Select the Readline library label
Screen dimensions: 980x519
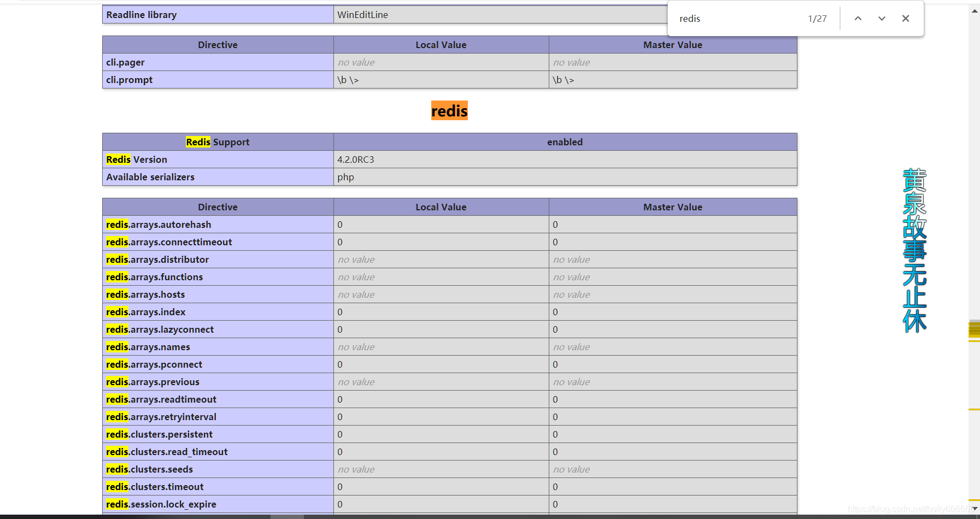(142, 15)
